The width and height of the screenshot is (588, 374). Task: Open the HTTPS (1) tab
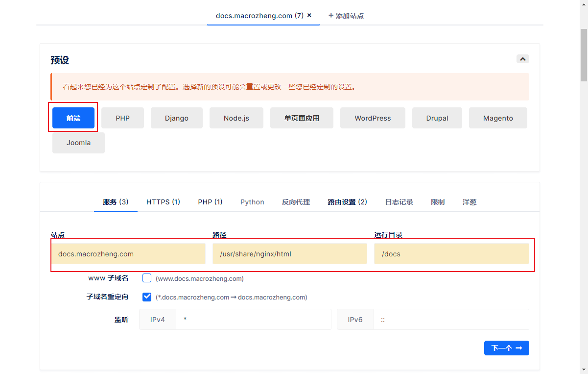point(163,202)
